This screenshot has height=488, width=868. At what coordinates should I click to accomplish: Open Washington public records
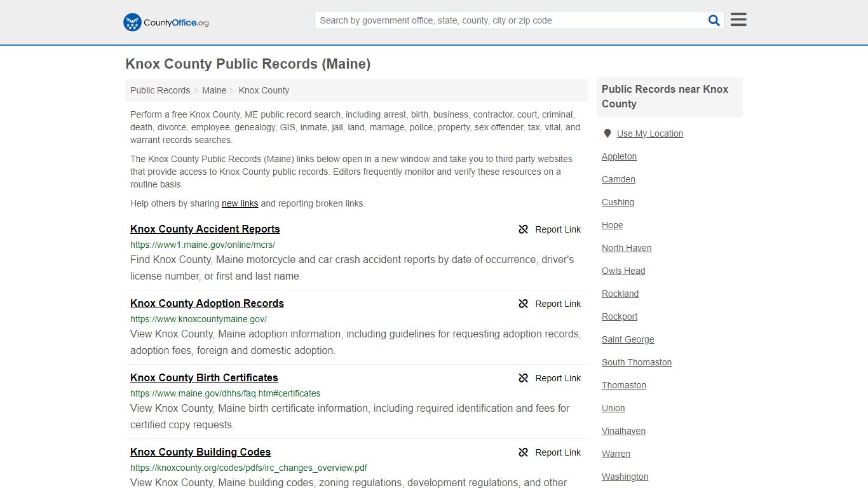[x=625, y=477]
